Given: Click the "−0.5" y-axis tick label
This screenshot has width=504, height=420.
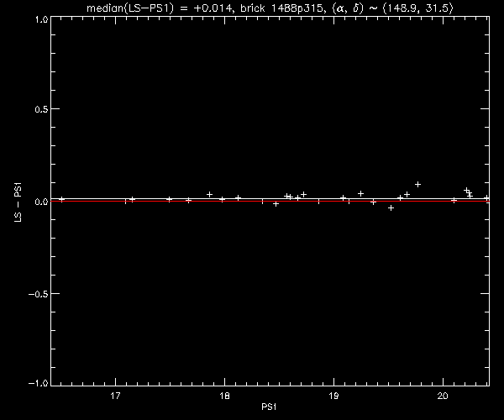Looking at the screenshot, I should 38,294.
